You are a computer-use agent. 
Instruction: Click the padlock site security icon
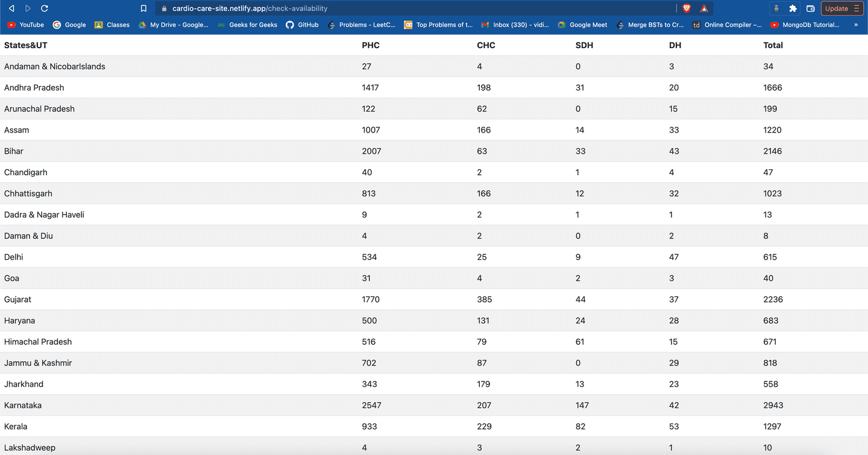pyautogui.click(x=163, y=8)
